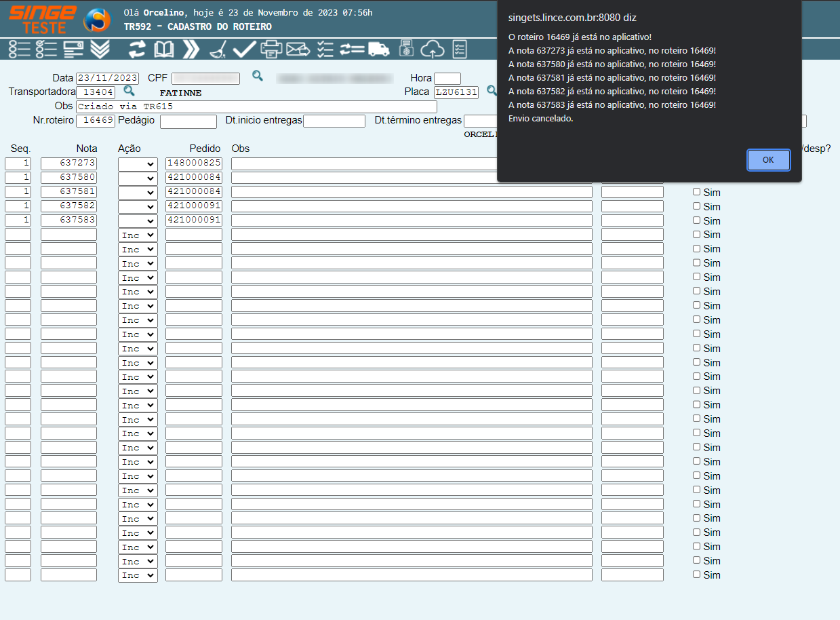Tick the Sim checkbox in the first blank row

coord(696,234)
